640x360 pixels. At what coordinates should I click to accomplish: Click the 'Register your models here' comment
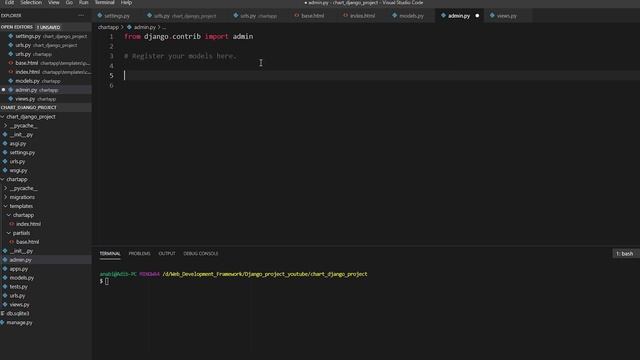point(180,56)
